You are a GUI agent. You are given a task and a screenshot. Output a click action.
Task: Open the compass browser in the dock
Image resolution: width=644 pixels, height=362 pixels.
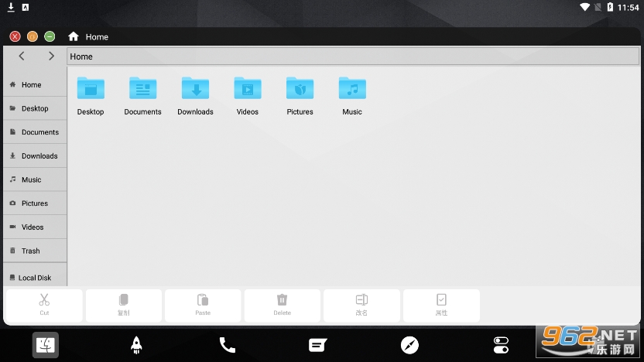pyautogui.click(x=409, y=345)
